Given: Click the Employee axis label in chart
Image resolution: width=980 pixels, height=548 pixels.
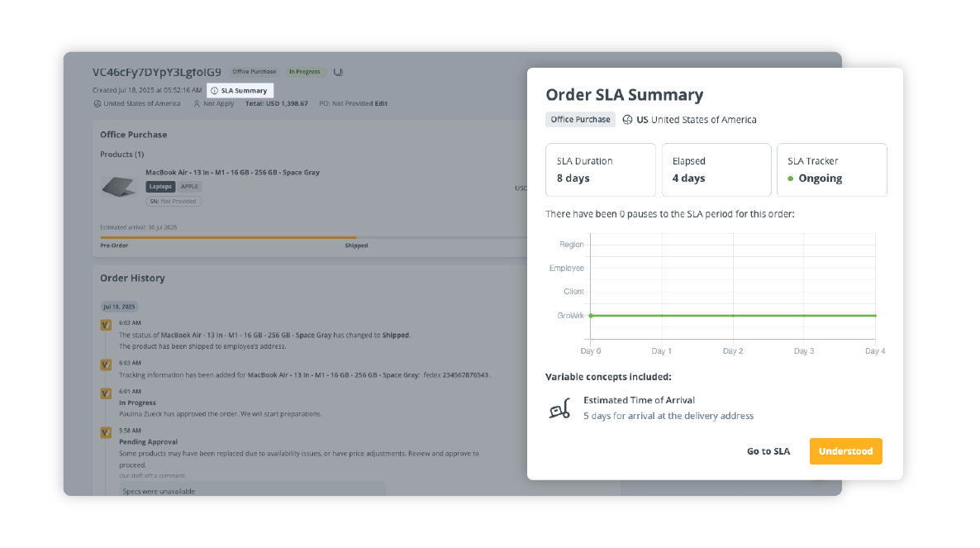Looking at the screenshot, I should 566,268.
